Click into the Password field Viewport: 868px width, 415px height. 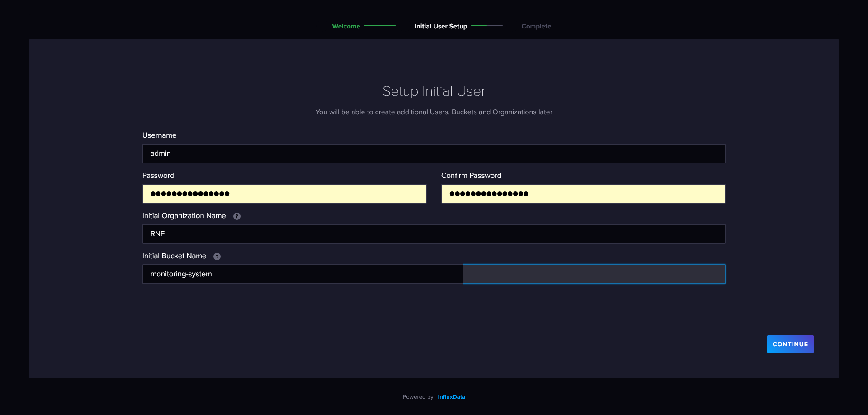point(284,194)
